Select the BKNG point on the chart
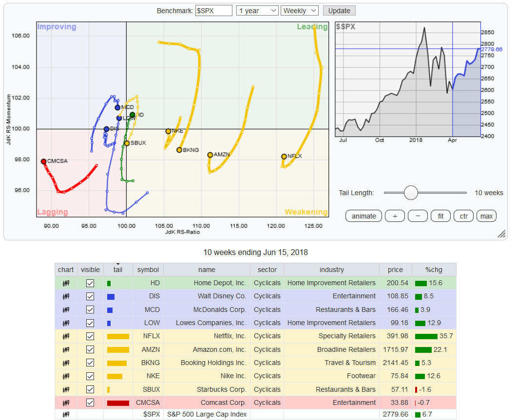Screen dimensions: 516x420 coord(179,150)
